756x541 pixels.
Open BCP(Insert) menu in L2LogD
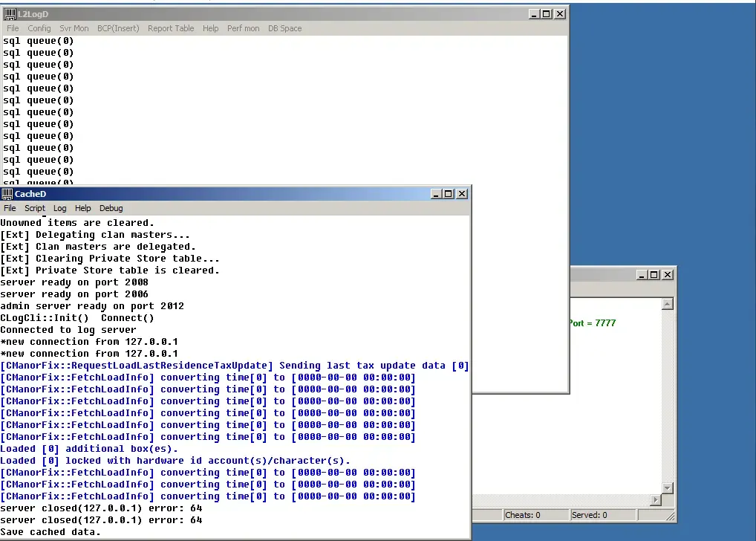(x=118, y=28)
